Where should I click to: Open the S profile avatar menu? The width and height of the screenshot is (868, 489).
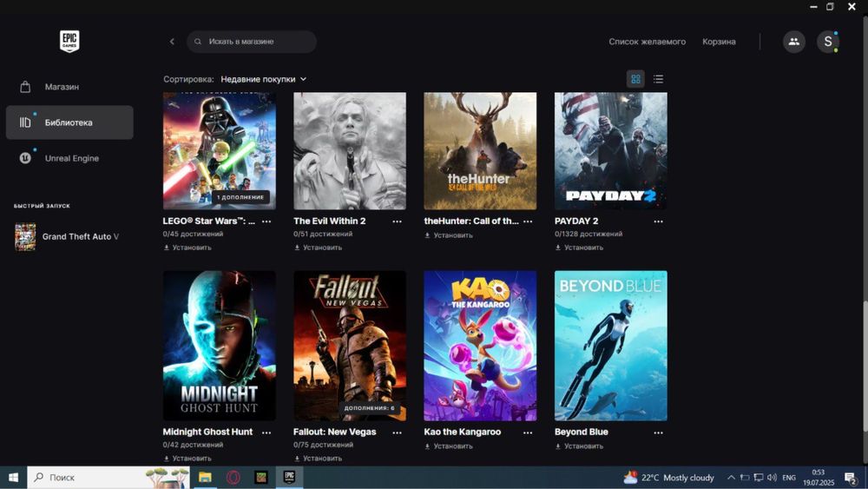pyautogui.click(x=827, y=42)
